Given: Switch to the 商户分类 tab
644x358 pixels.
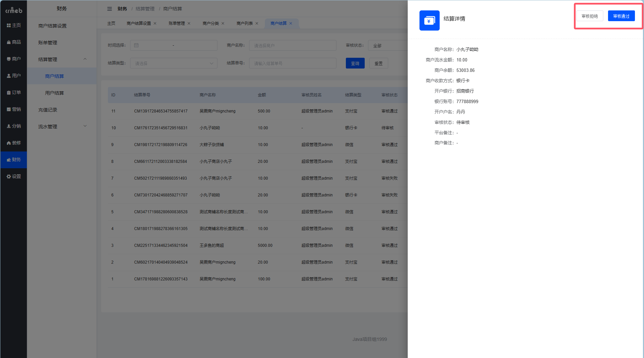Looking at the screenshot, I should 210,24.
